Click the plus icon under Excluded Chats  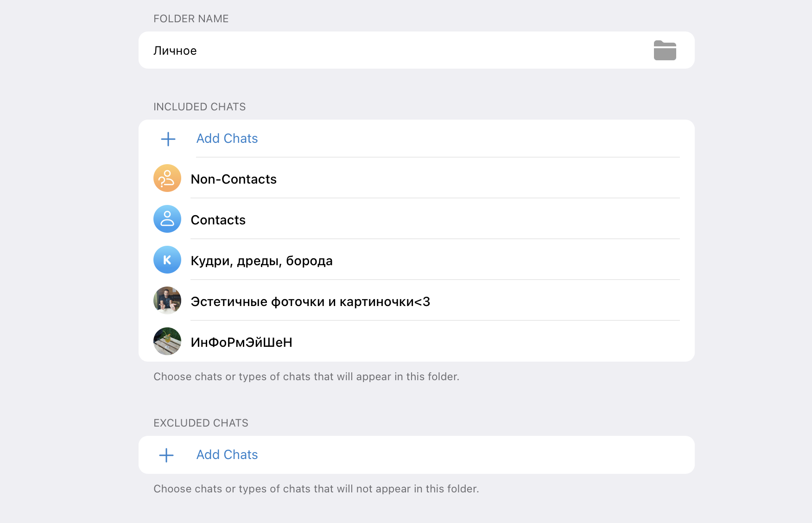[166, 455]
